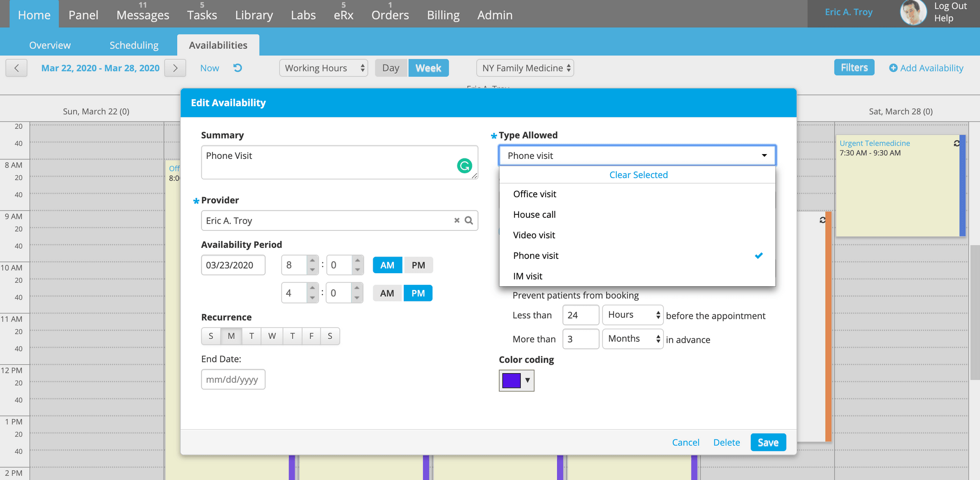Click the Grammarly icon in Summary field
Viewport: 980px width, 480px height.
point(464,166)
